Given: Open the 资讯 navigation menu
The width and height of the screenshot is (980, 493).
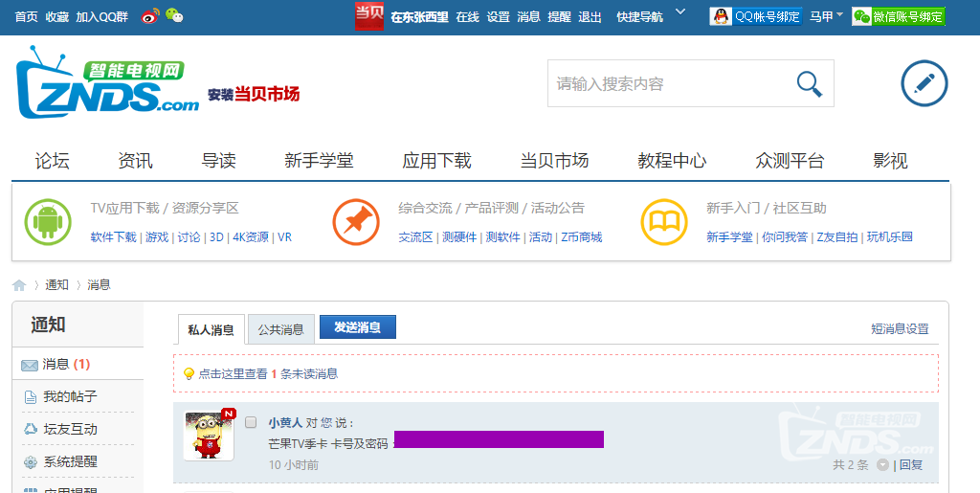Looking at the screenshot, I should (135, 161).
